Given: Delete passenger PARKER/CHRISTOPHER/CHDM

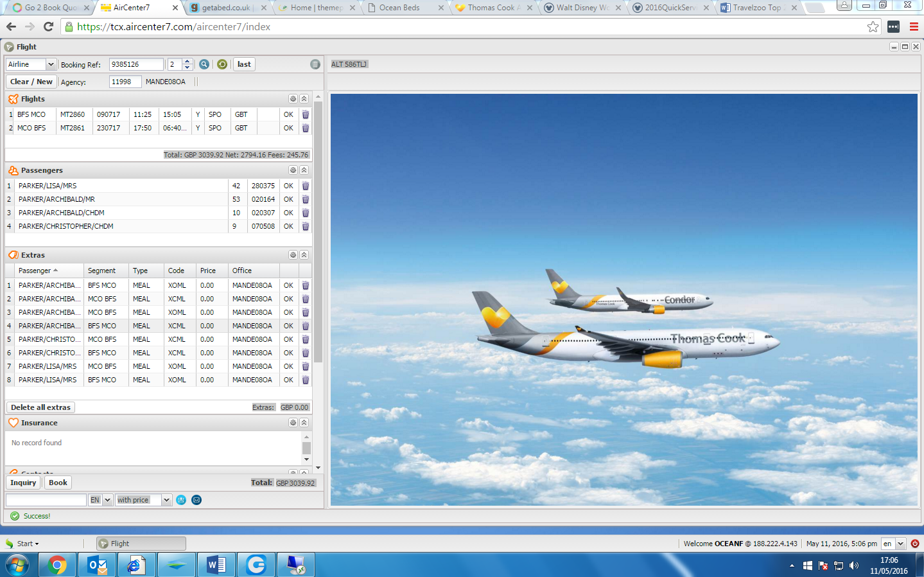Looking at the screenshot, I should tap(306, 226).
